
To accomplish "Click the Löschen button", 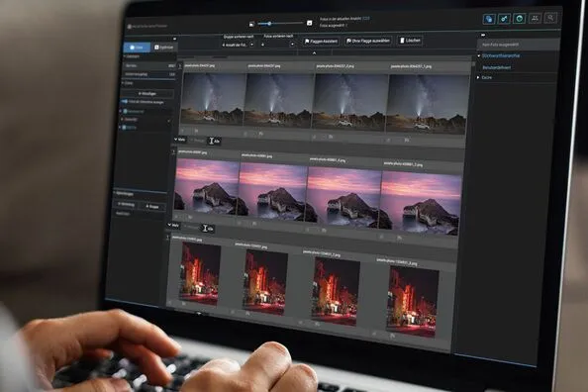I will tap(410, 41).
